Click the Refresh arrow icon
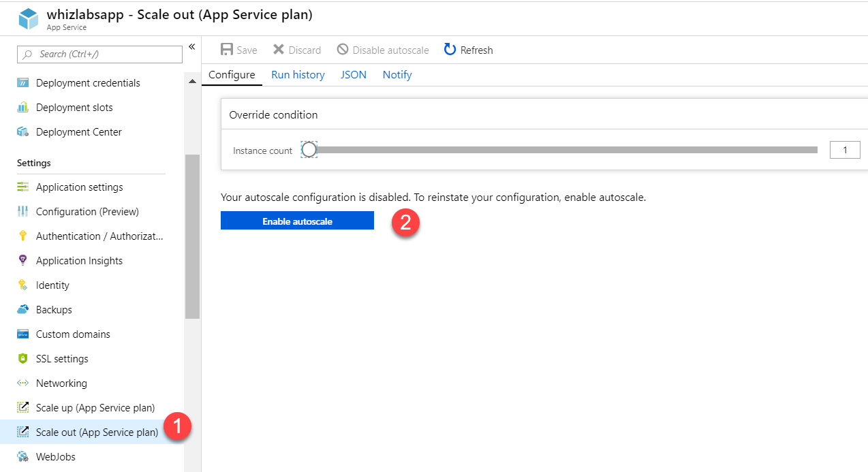The image size is (868, 472). 450,50
